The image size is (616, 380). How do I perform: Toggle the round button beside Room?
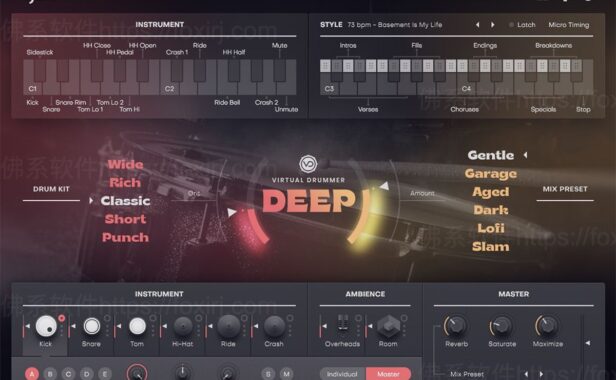tap(404, 318)
